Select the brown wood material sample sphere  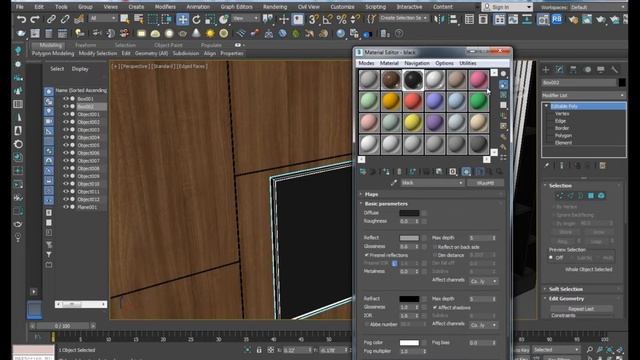click(391, 80)
